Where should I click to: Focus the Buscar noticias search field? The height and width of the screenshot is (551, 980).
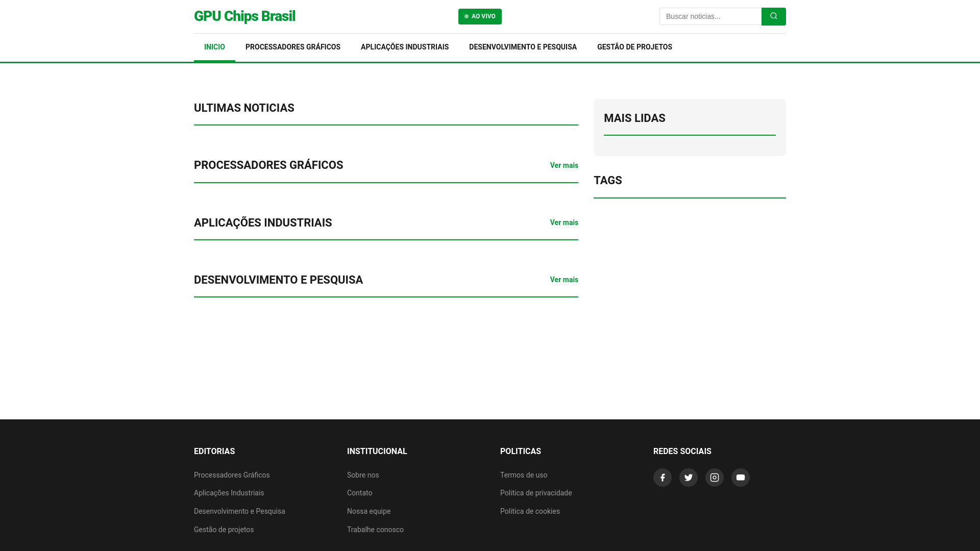710,16
